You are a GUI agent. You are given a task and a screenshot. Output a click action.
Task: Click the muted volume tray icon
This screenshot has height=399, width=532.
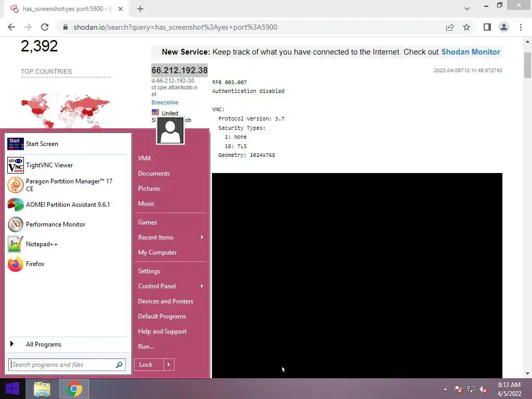click(483, 389)
